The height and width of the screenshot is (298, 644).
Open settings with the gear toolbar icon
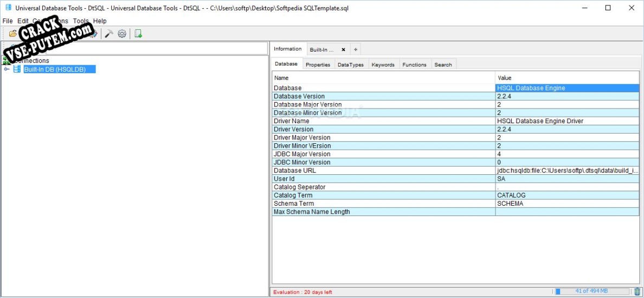tap(122, 34)
